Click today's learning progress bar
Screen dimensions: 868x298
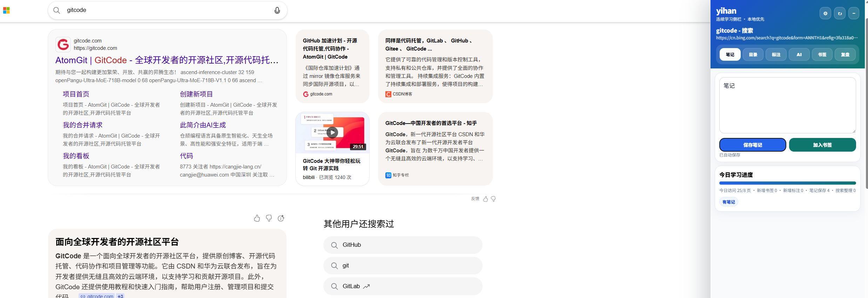click(787, 183)
